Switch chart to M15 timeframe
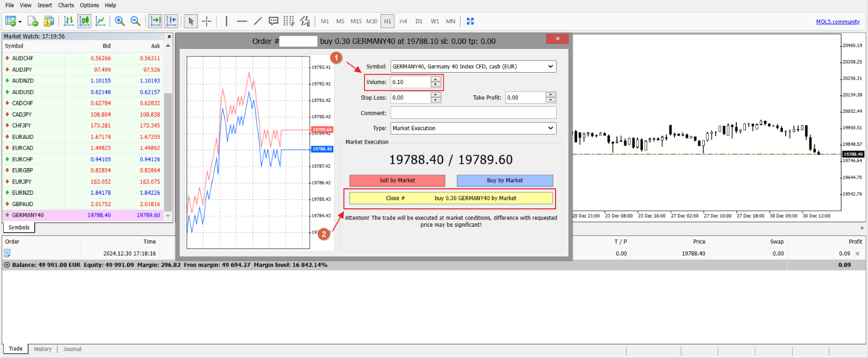Screen dimensions: 868x358 356,21
